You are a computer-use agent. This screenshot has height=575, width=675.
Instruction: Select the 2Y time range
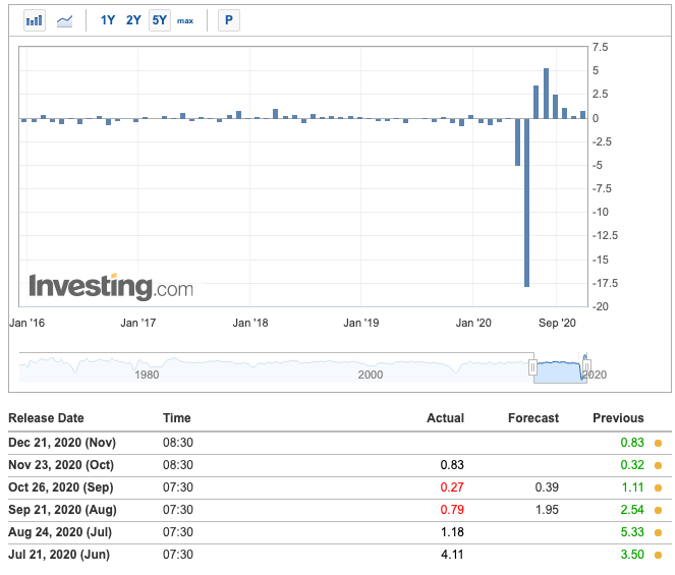[133, 20]
